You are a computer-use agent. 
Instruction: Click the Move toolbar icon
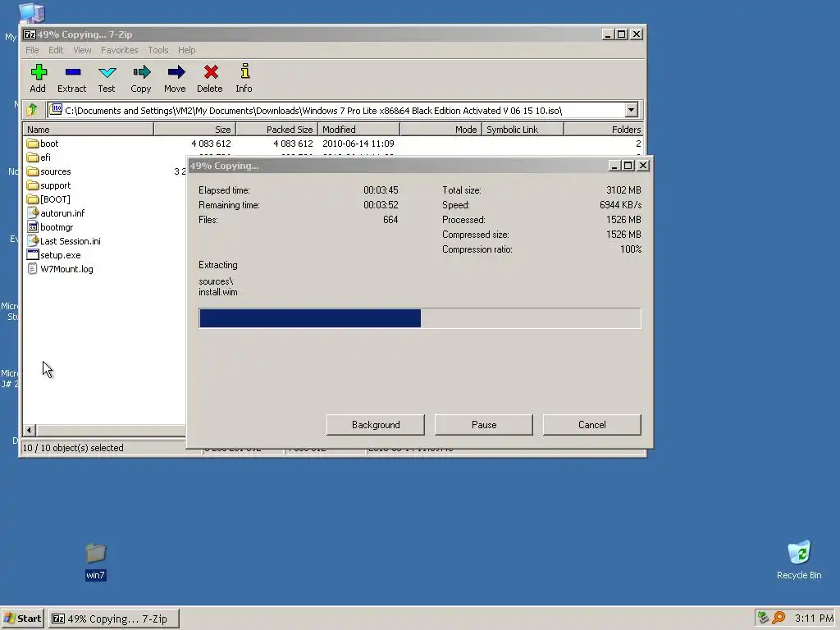point(176,72)
